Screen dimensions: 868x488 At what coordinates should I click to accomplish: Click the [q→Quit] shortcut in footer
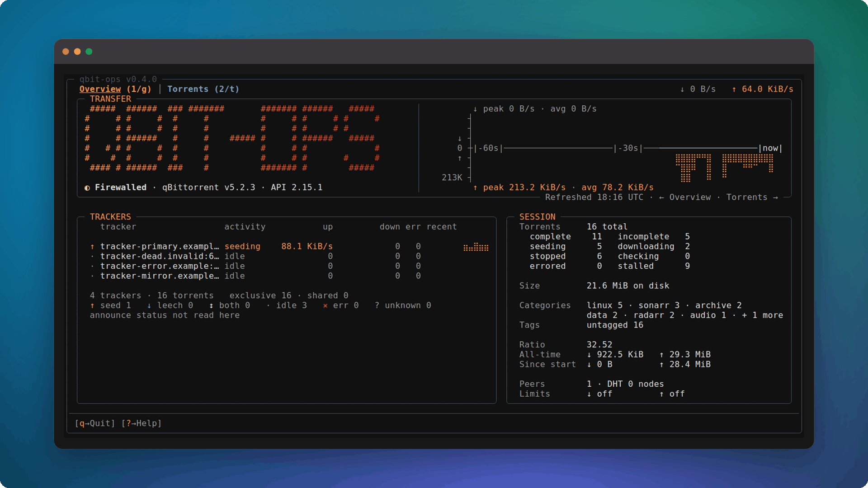(95, 423)
